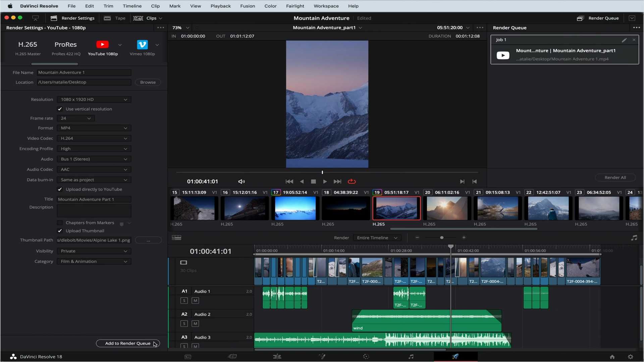Enable Chapters from Markers
Image resolution: width=644 pixels, height=362 pixels.
click(x=60, y=223)
